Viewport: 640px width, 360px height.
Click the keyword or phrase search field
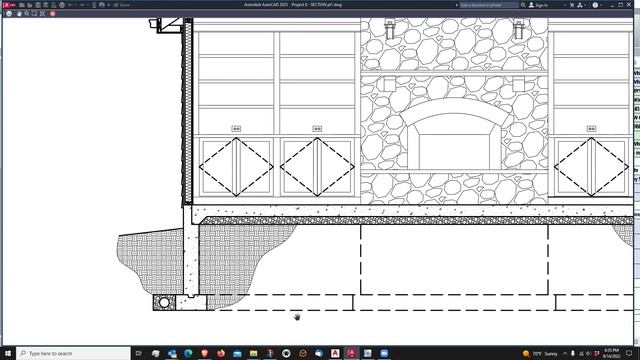pyautogui.click(x=489, y=5)
